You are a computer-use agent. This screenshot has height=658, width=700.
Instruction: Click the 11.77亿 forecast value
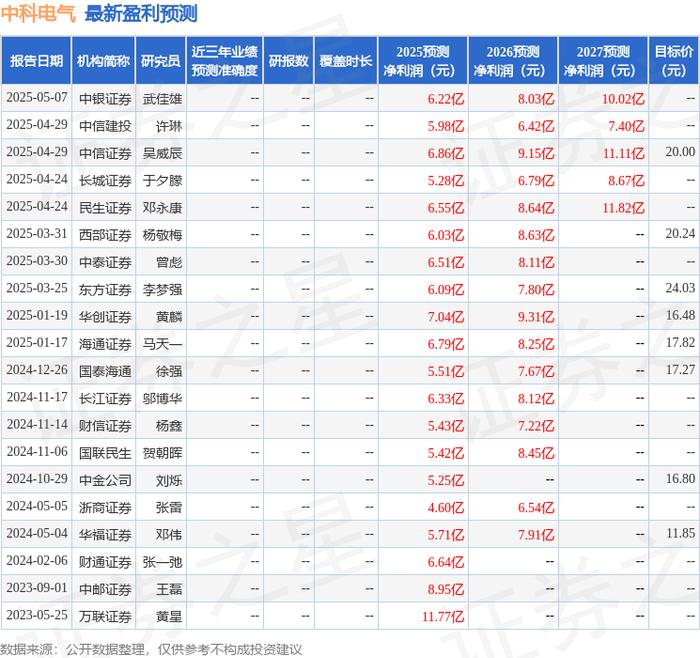(443, 616)
